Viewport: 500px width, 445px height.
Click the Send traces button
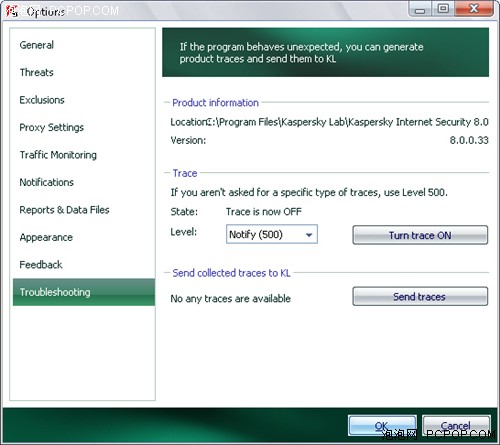pyautogui.click(x=420, y=296)
